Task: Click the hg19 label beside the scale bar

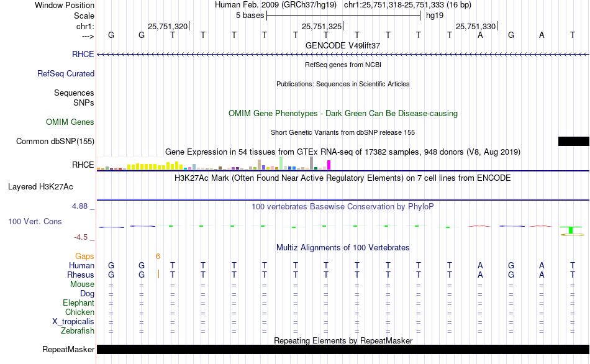Action: tap(435, 16)
